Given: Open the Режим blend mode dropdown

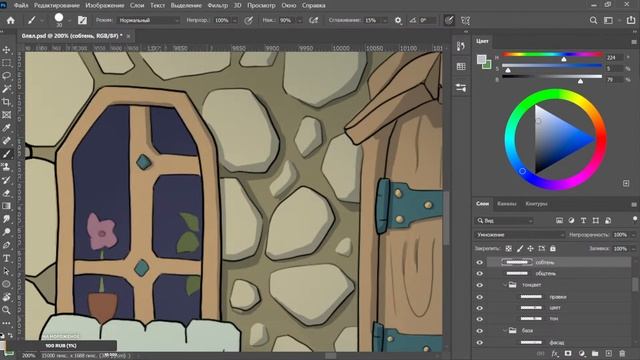Looking at the screenshot, I should (149, 20).
